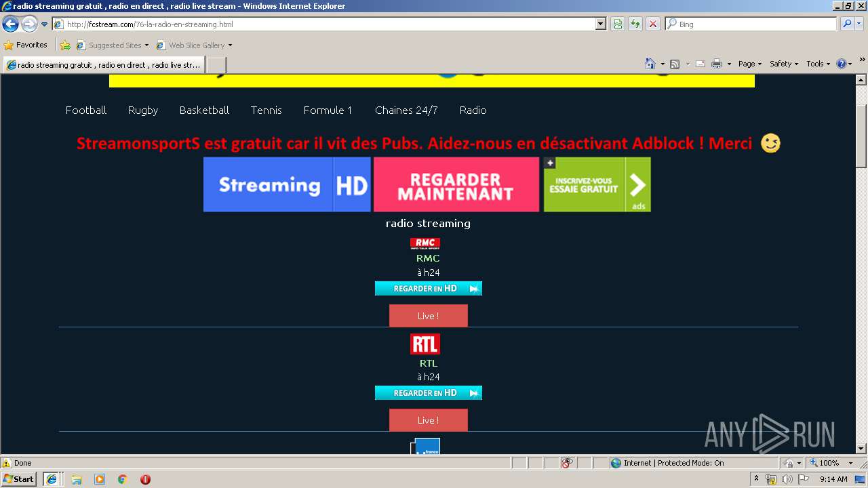Click the Print icon
Image resolution: width=868 pixels, height=488 pixels.
point(717,64)
